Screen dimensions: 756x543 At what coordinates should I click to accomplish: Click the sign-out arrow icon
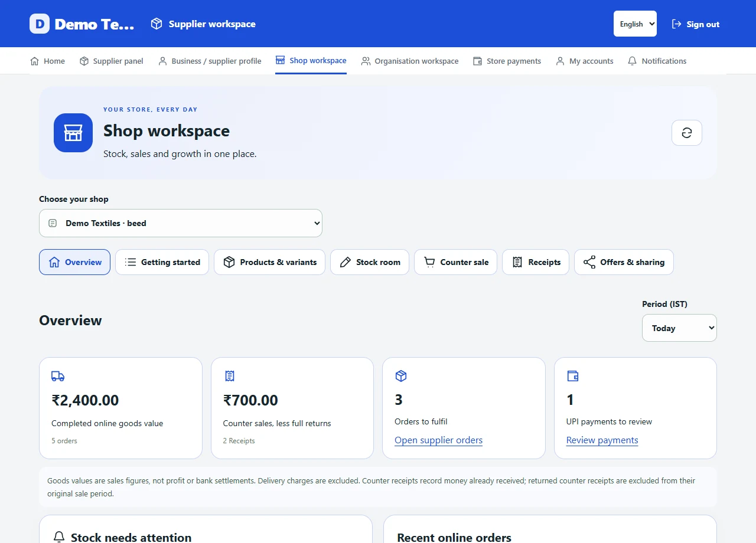pyautogui.click(x=677, y=24)
